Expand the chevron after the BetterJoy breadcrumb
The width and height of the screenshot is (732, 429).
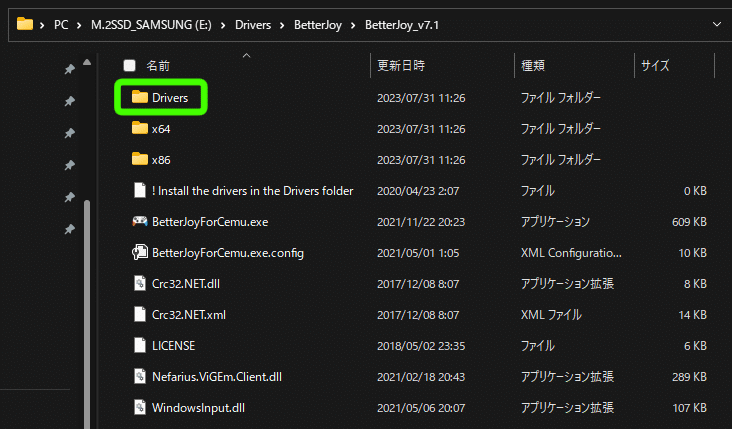[x=353, y=25]
